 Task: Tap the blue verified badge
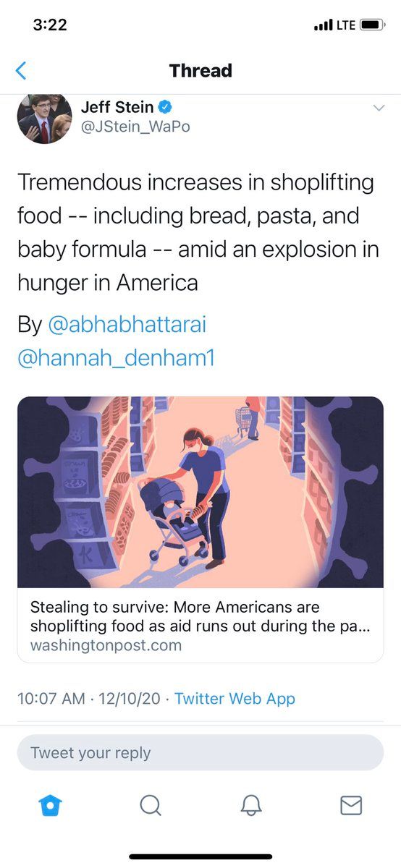[x=165, y=107]
